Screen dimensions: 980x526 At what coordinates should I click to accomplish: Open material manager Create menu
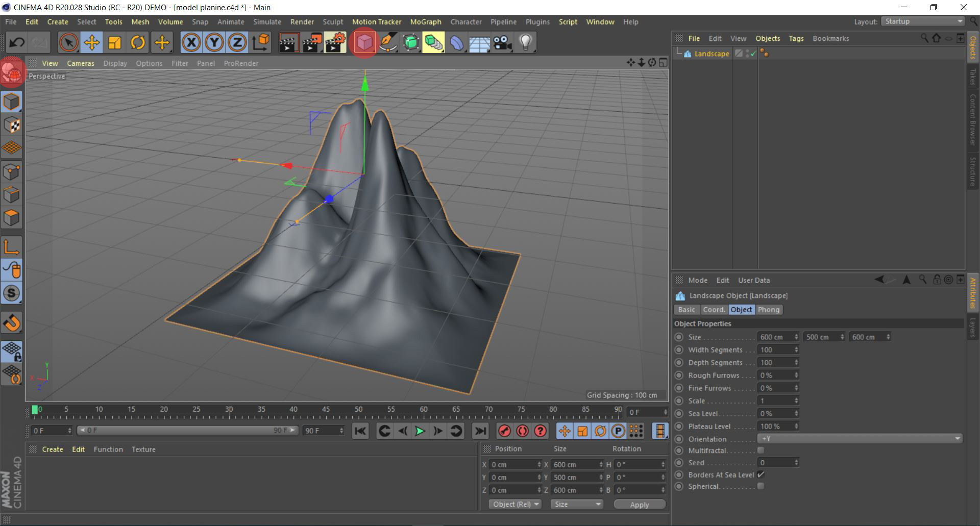point(53,449)
